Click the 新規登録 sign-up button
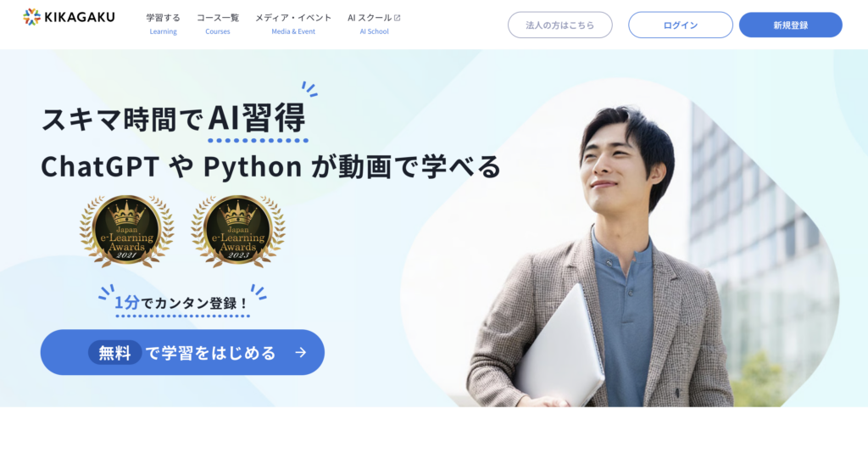The height and width of the screenshot is (470, 868). click(x=791, y=25)
